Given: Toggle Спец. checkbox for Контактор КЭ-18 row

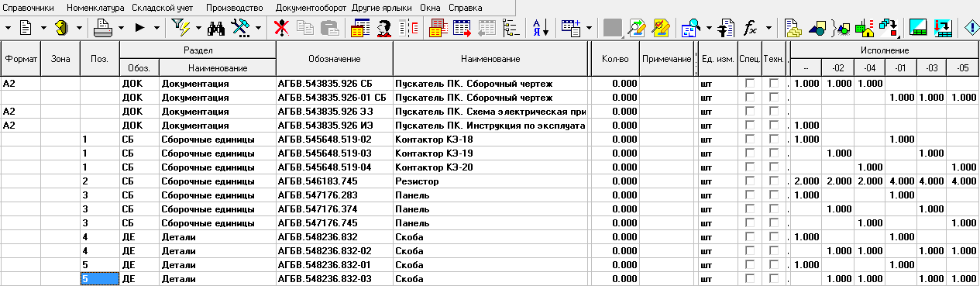Looking at the screenshot, I should pyautogui.click(x=749, y=140).
